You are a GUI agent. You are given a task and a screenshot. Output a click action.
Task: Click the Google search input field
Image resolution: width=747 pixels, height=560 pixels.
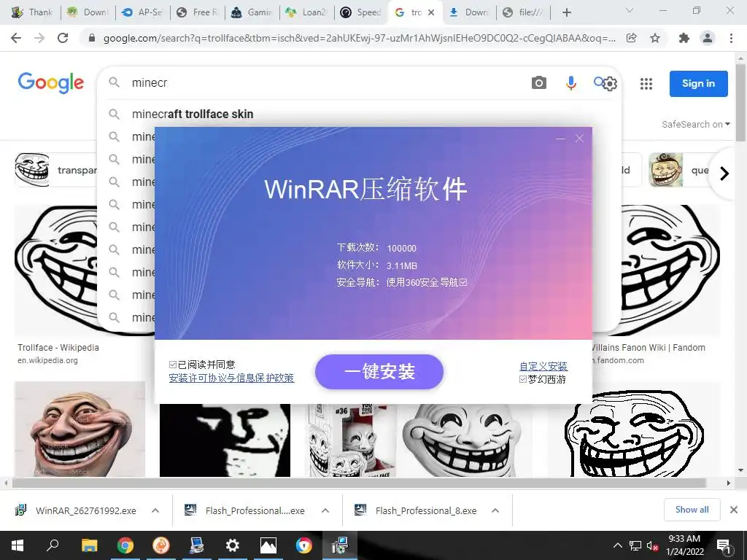(x=324, y=83)
